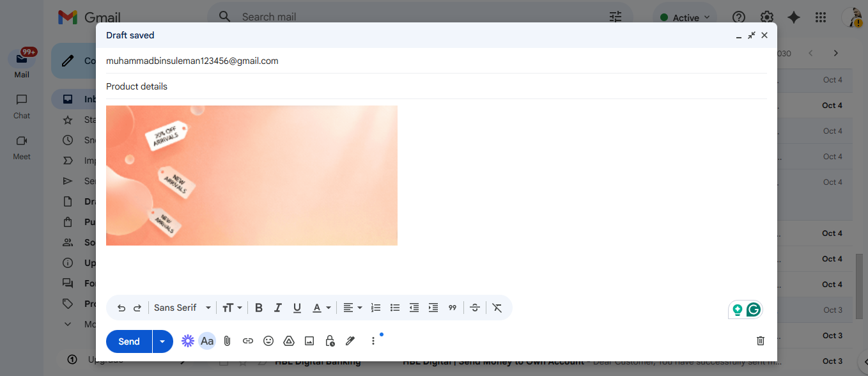
Task: Switch to Meet in the sidebar
Action: 22,147
